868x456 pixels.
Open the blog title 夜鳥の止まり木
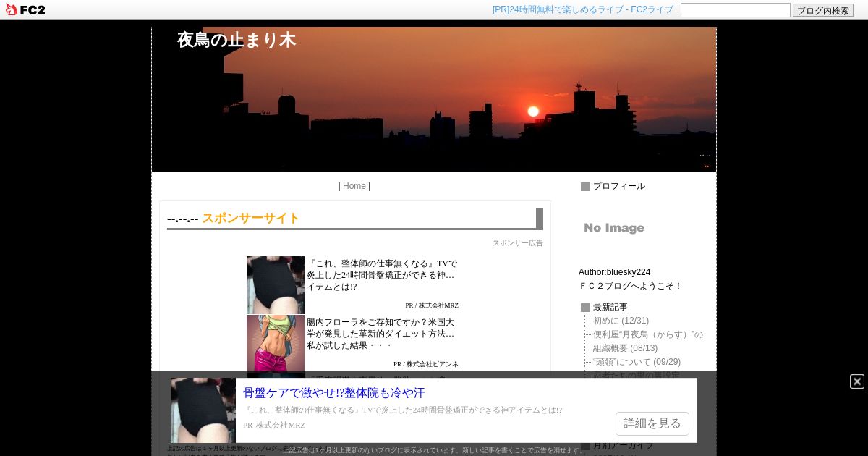(237, 40)
